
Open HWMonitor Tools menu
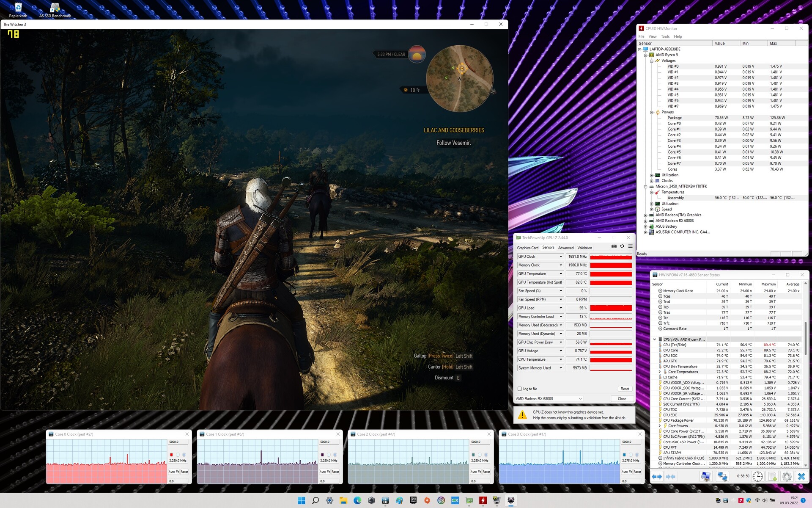[x=665, y=37]
